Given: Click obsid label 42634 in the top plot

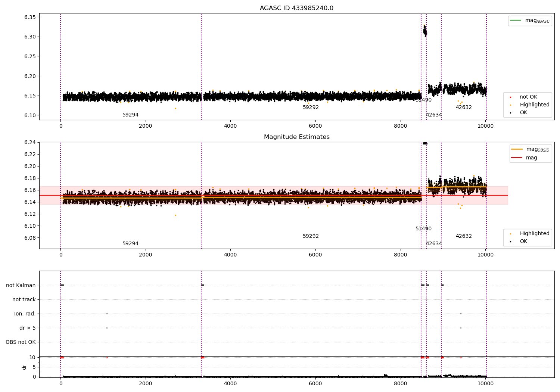Looking at the screenshot, I should [434, 115].
